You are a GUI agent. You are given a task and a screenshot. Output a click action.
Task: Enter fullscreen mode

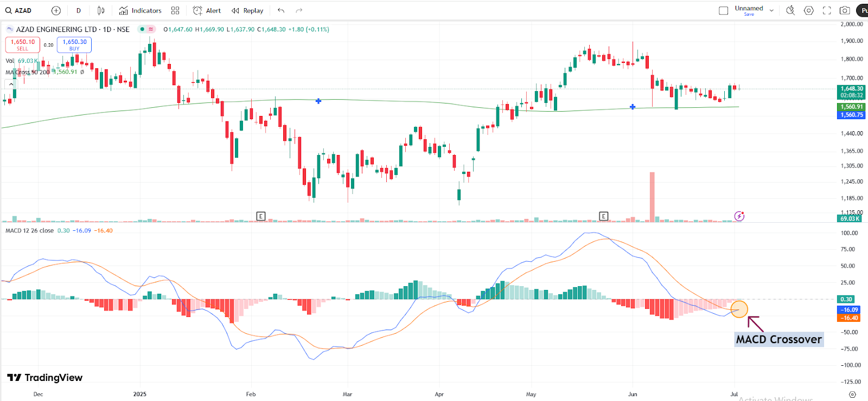827,10
